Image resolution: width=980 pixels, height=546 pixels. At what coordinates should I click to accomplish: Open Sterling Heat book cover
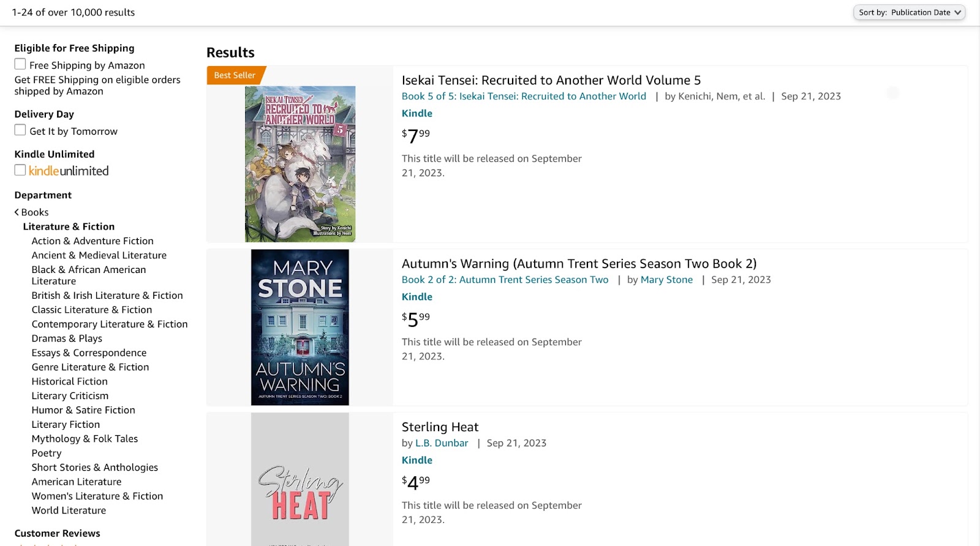click(x=300, y=480)
